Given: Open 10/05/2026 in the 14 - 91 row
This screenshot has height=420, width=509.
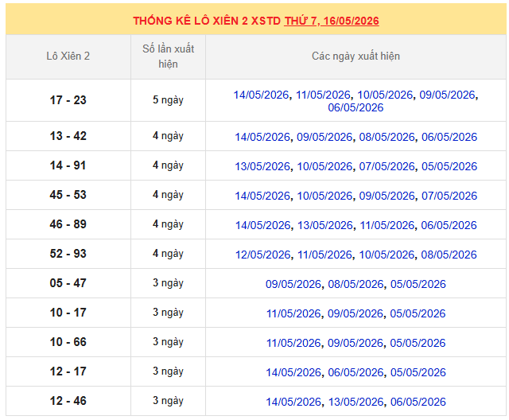Looking at the screenshot, I should (x=324, y=166).
